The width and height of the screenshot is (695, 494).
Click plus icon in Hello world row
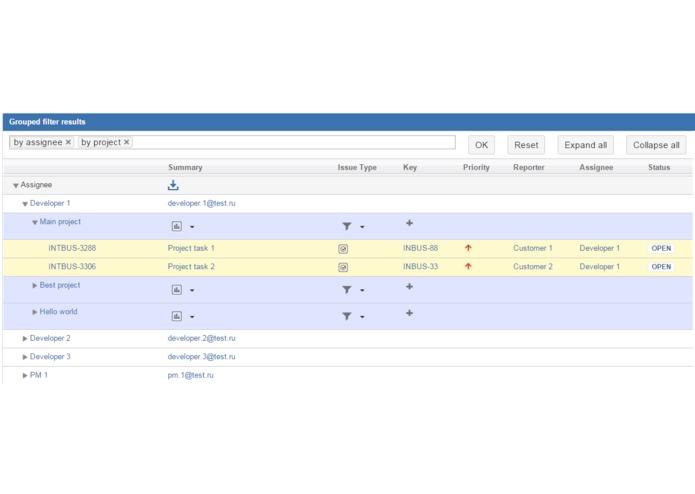tap(410, 313)
